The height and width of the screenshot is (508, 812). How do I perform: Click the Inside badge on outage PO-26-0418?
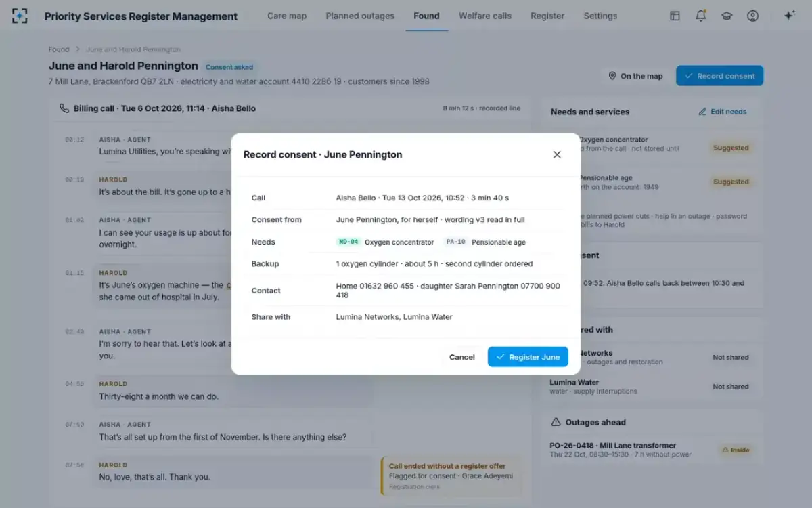click(x=736, y=450)
